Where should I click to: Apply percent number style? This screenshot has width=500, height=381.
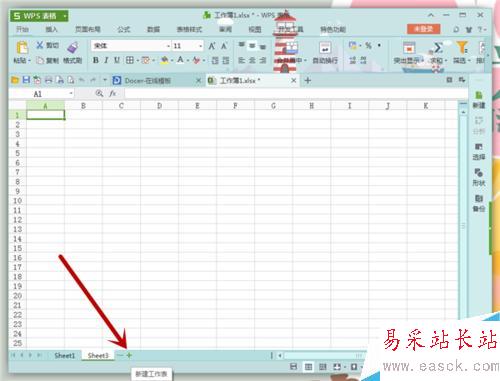368,45
